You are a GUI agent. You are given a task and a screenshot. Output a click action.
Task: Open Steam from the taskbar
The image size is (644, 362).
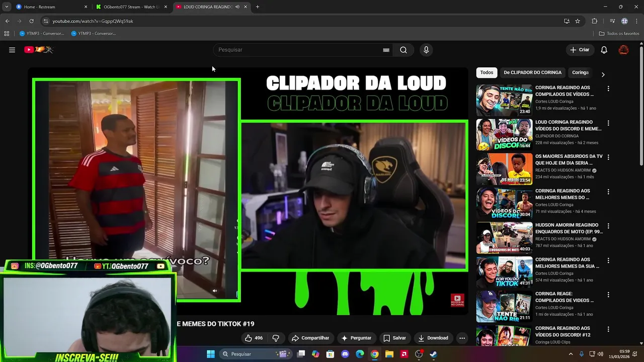(x=433, y=354)
